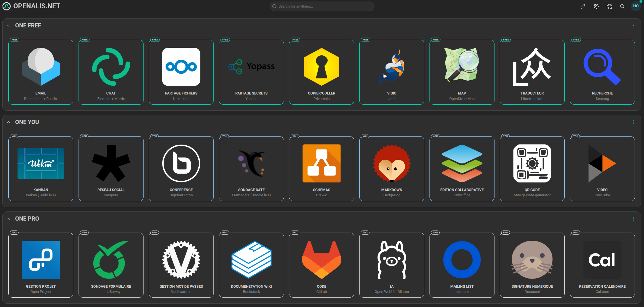Open the Nextcloud Partage Fichiers tile
This screenshot has width=644, height=307.
coord(181,72)
